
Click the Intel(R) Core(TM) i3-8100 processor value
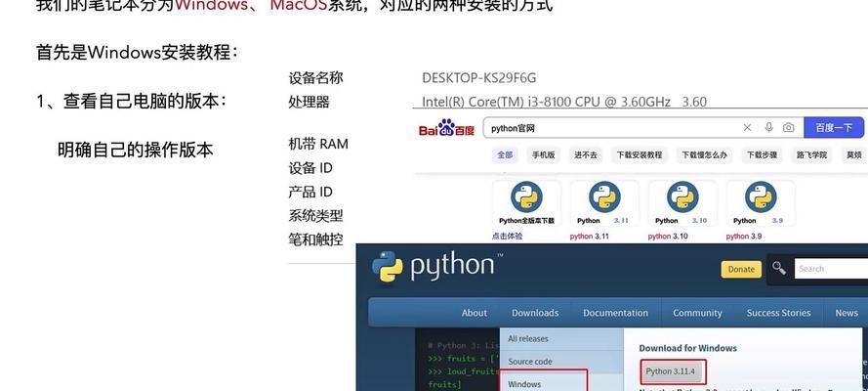(564, 102)
